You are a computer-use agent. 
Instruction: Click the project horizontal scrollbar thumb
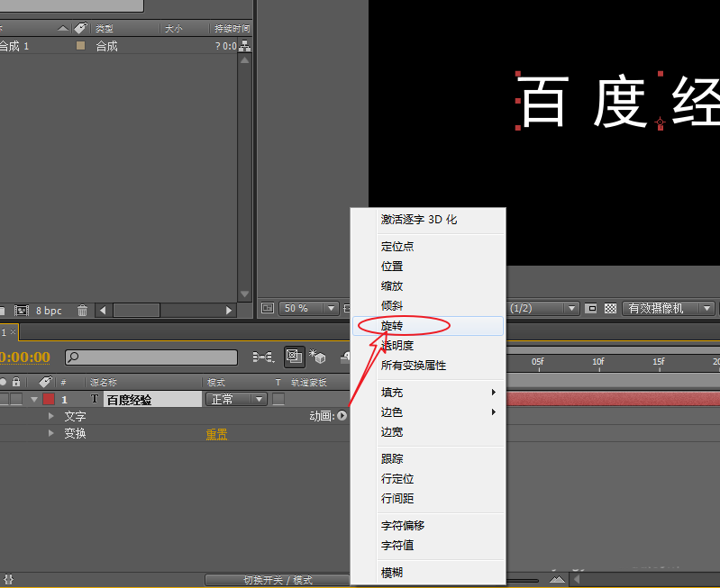136,311
